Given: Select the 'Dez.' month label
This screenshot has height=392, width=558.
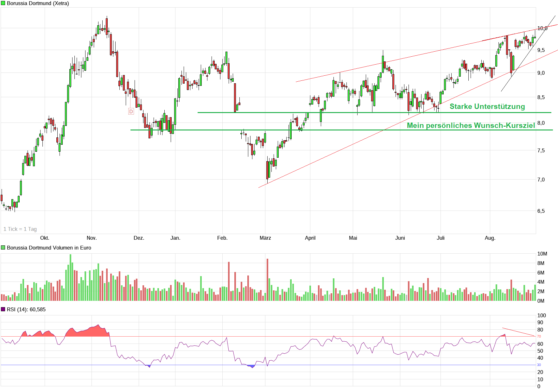Looking at the screenshot, I should point(139,238).
